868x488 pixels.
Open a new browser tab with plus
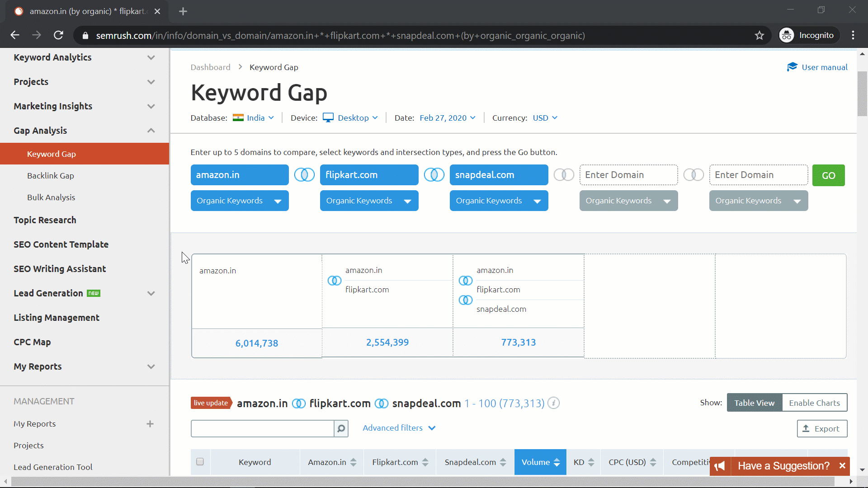183,11
